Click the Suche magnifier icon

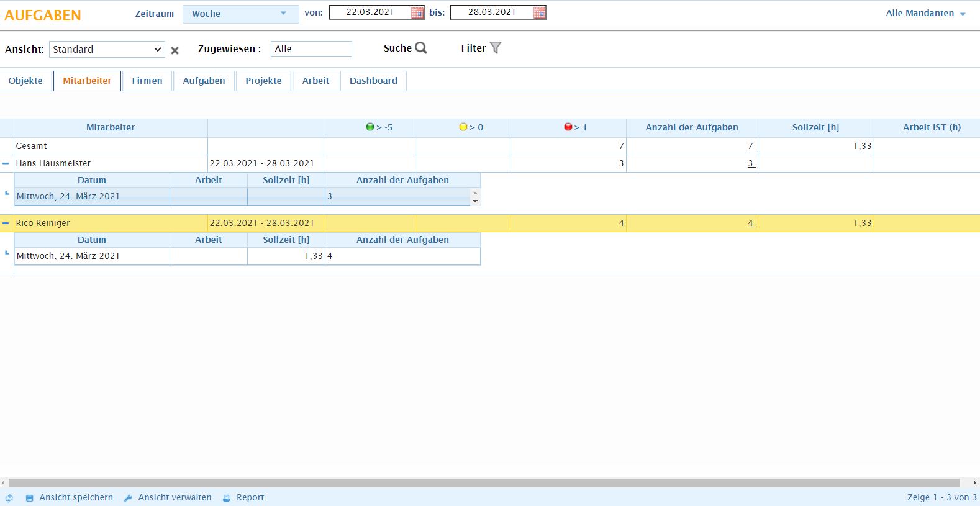(x=421, y=48)
